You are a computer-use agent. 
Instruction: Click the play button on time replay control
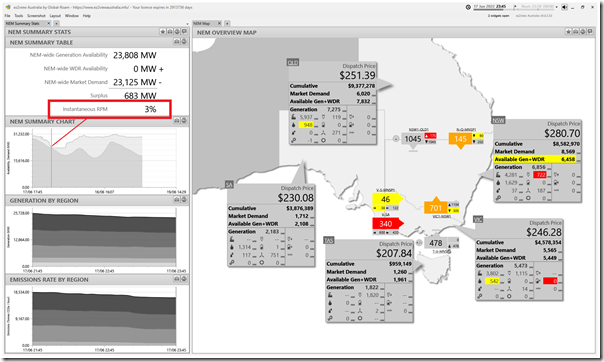pos(515,7)
